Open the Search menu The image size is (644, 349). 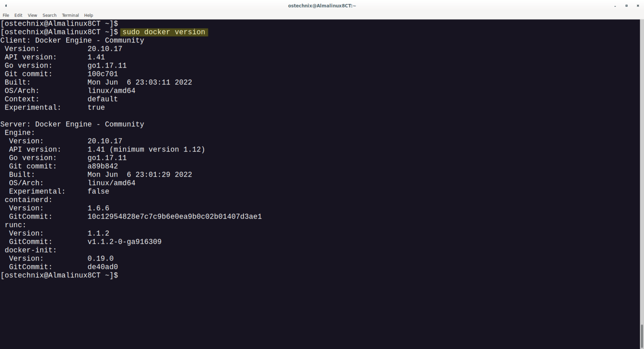49,15
